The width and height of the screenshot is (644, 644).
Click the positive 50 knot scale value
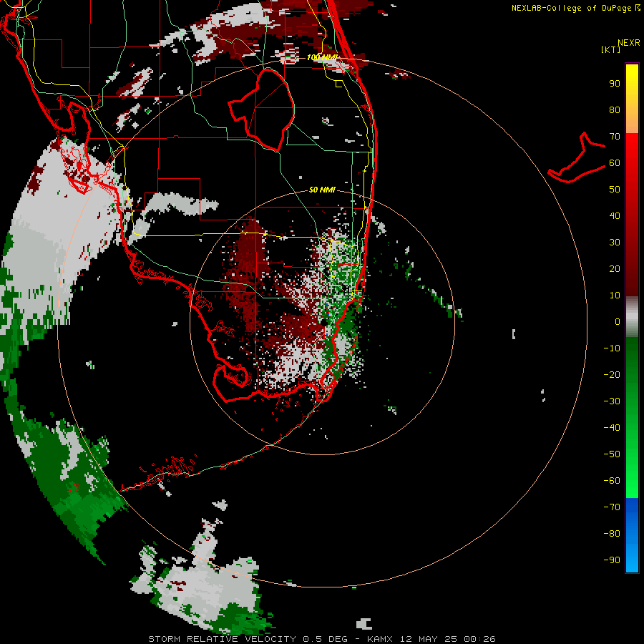click(615, 190)
